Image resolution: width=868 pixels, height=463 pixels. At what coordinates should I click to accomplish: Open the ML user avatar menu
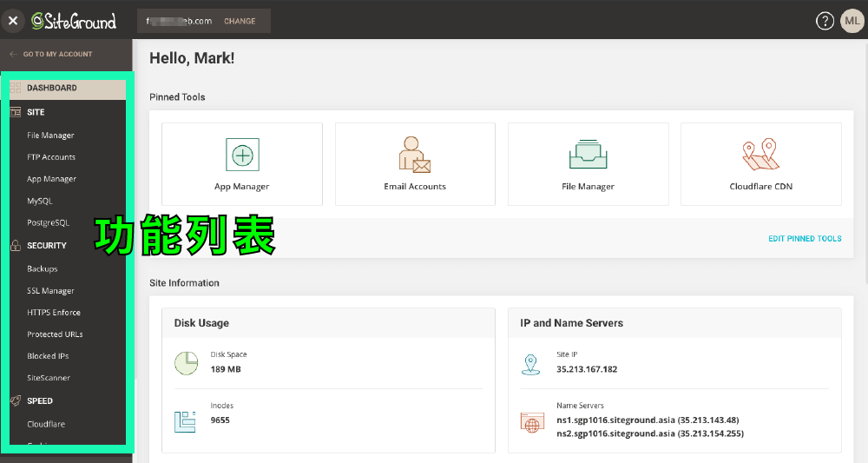point(852,21)
